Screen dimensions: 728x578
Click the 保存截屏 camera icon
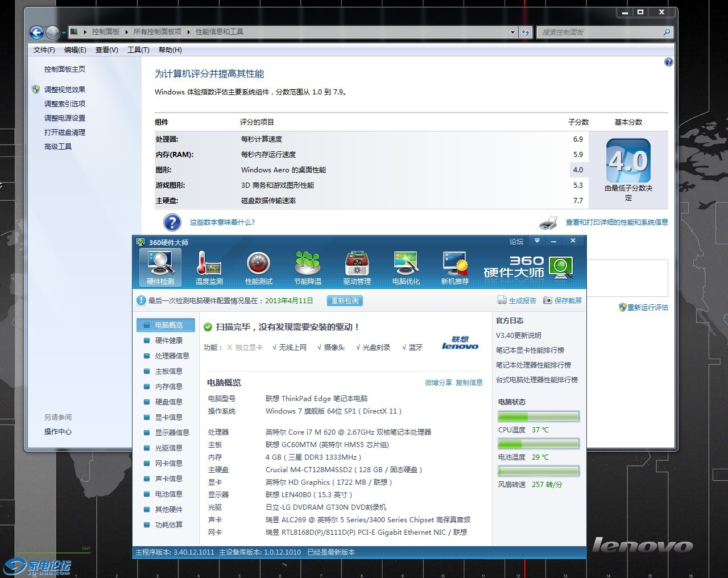click(547, 300)
